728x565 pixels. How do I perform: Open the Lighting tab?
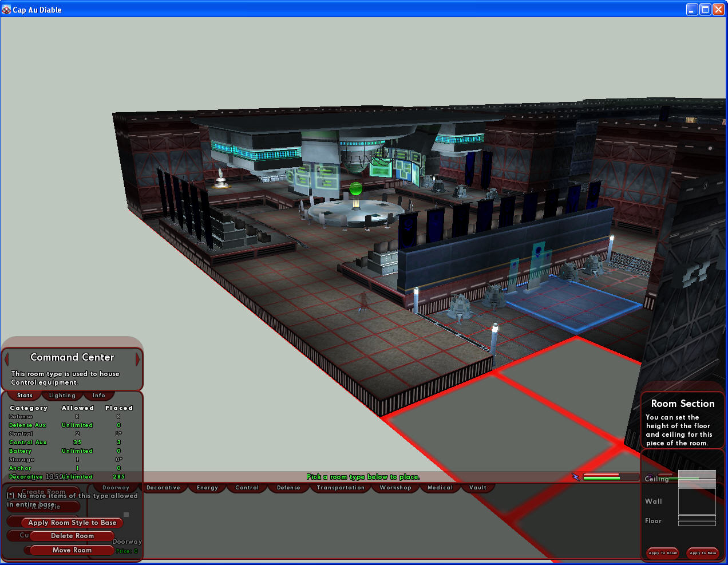click(x=62, y=396)
